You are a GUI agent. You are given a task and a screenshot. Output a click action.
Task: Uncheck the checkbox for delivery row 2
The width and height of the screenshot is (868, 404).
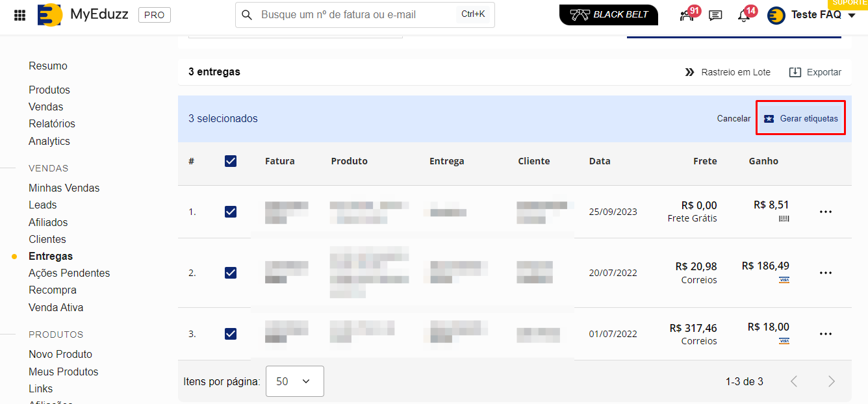231,273
